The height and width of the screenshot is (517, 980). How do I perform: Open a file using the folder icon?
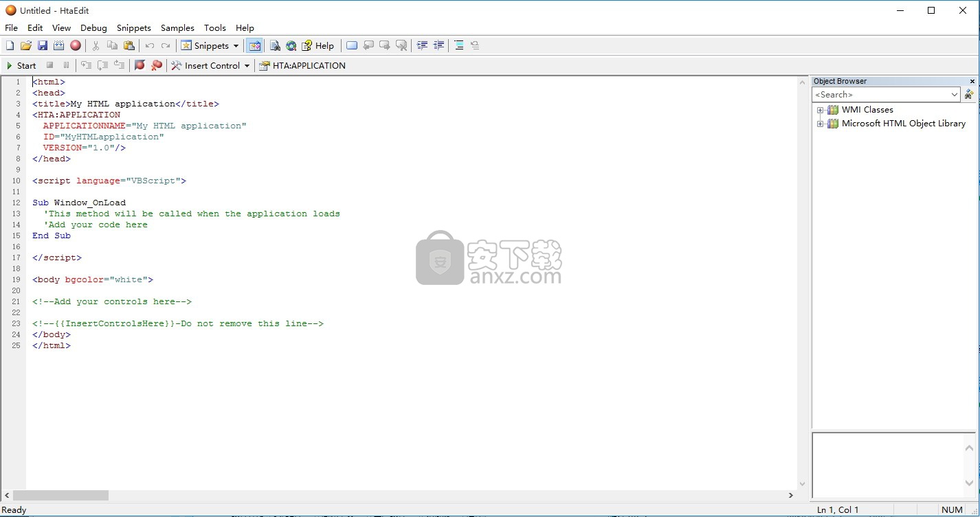point(26,46)
